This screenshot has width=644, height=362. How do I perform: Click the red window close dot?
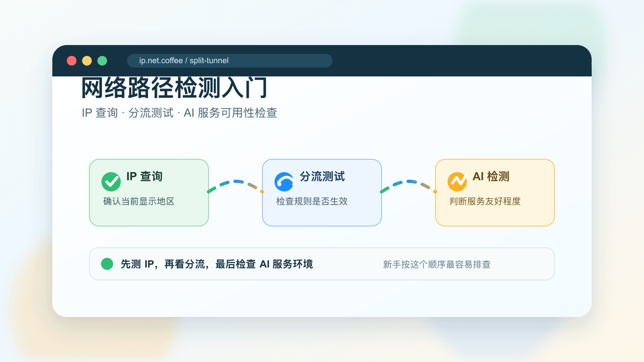(72, 61)
